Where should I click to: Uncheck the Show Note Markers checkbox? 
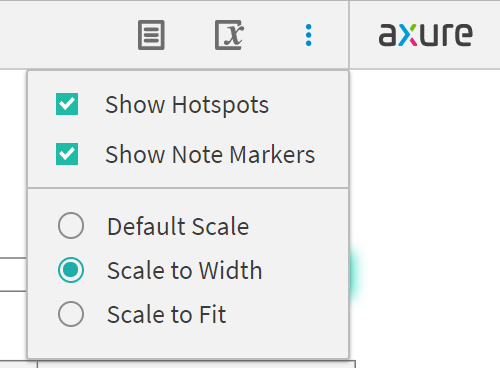(67, 154)
